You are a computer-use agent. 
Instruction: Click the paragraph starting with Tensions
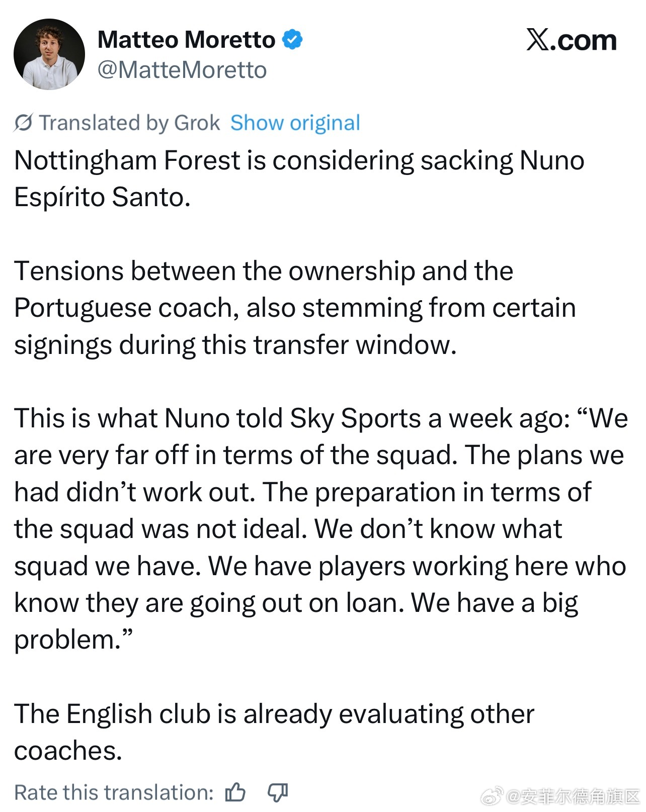click(x=295, y=308)
